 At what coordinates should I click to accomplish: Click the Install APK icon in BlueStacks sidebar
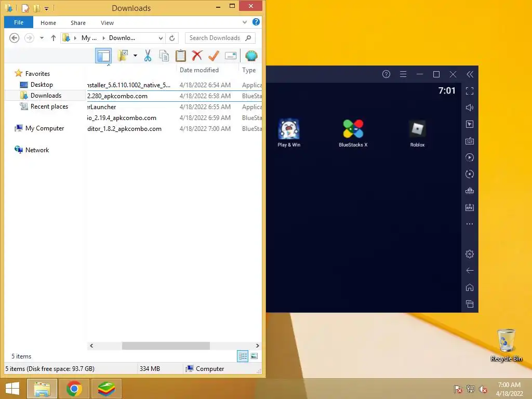470,207
